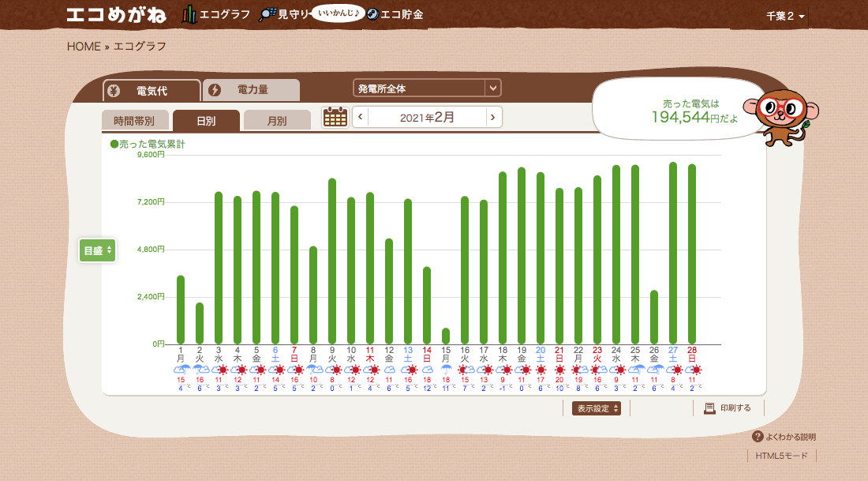Go to HOME breadcrumb link

point(84,47)
